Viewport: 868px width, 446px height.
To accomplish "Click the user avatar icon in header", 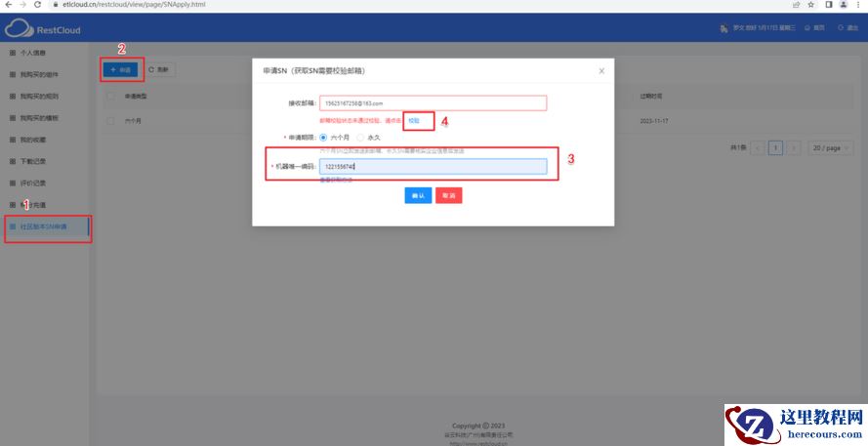I will pos(723,28).
